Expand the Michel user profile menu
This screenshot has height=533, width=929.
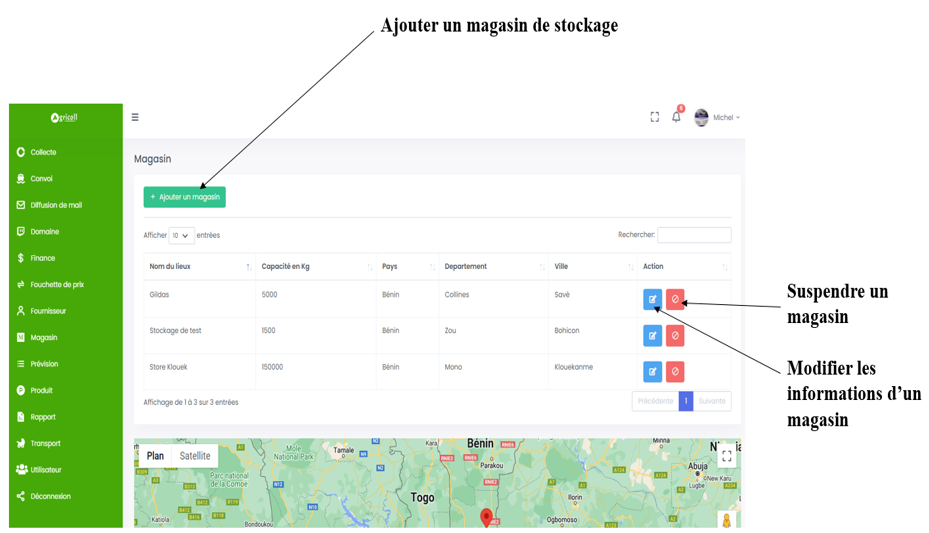coord(718,118)
